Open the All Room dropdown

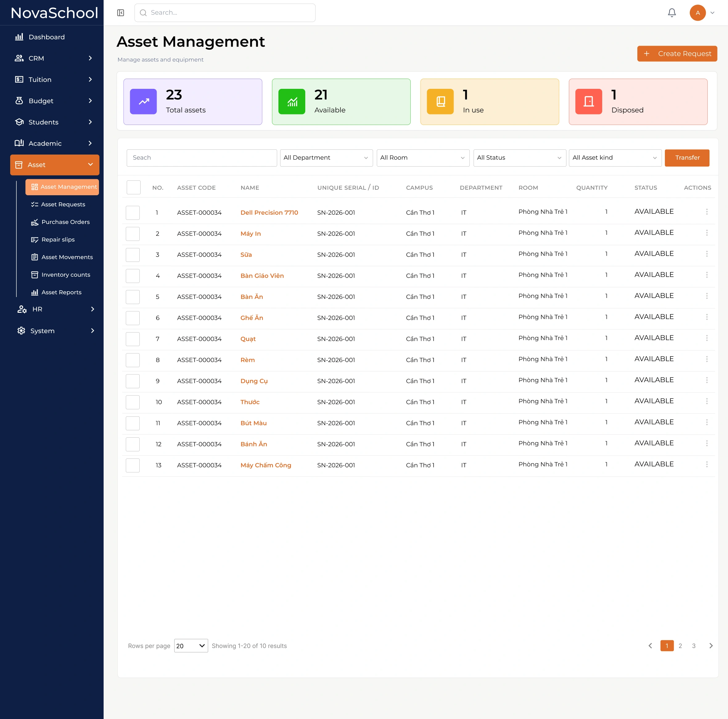click(423, 158)
